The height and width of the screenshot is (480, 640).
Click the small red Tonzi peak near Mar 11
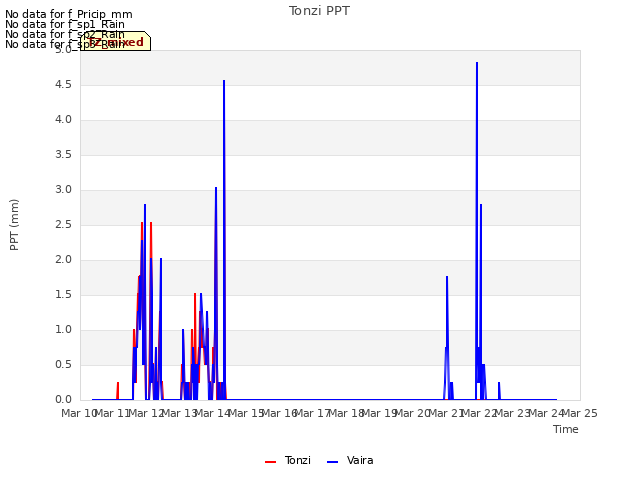pyautogui.click(x=118, y=384)
